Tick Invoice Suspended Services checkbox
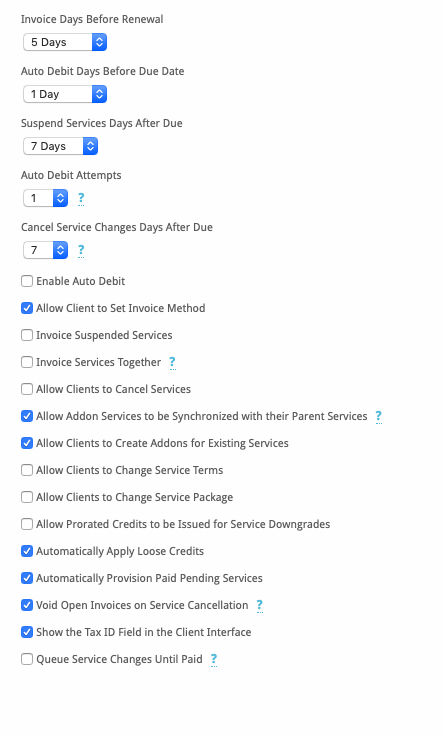The height and width of the screenshot is (735, 444). point(27,335)
